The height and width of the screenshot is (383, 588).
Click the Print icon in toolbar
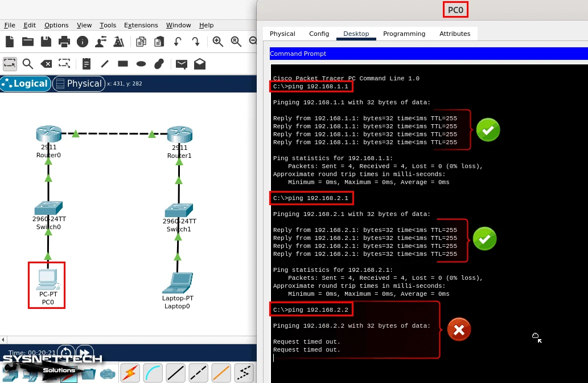[64, 42]
